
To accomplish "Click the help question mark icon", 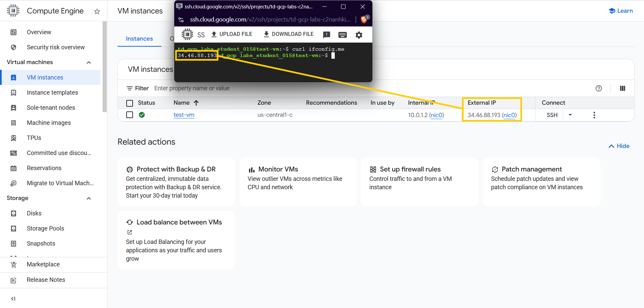I will (598, 88).
